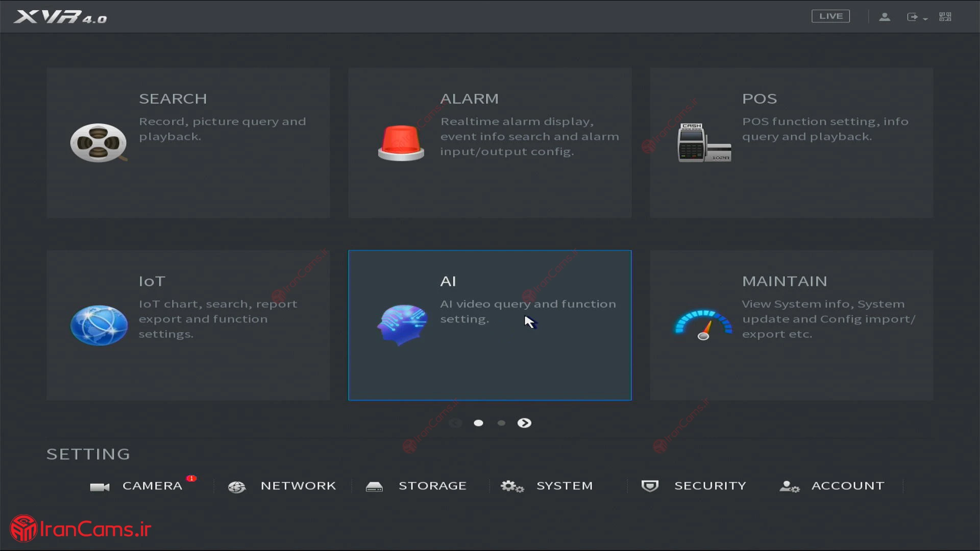Click the LIVE button
The height and width of the screenshot is (551, 980).
coord(830,16)
